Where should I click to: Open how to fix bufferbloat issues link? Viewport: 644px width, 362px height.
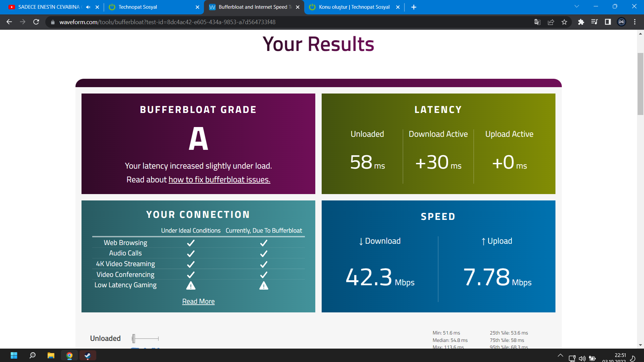coord(219,180)
